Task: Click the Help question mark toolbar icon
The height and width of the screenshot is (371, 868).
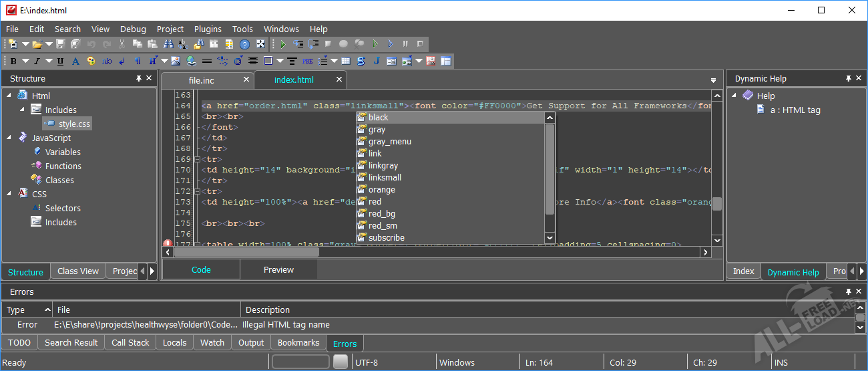Action: [244, 44]
